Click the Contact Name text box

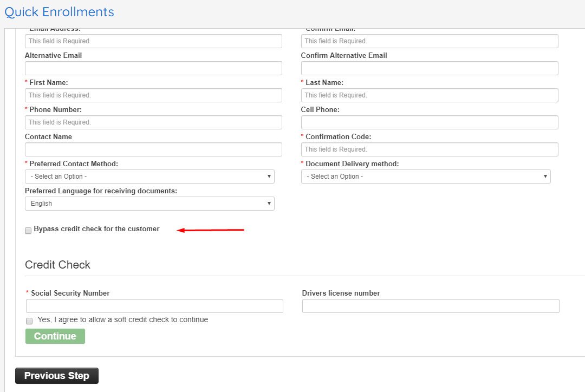[x=153, y=149]
